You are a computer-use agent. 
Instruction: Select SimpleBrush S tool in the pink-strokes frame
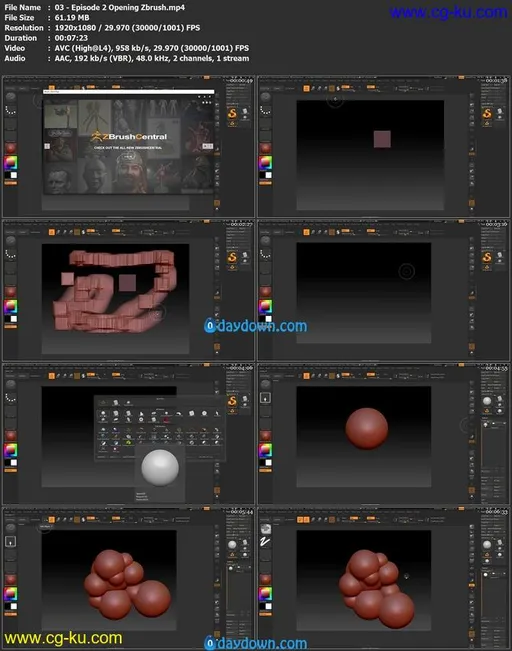point(232,257)
